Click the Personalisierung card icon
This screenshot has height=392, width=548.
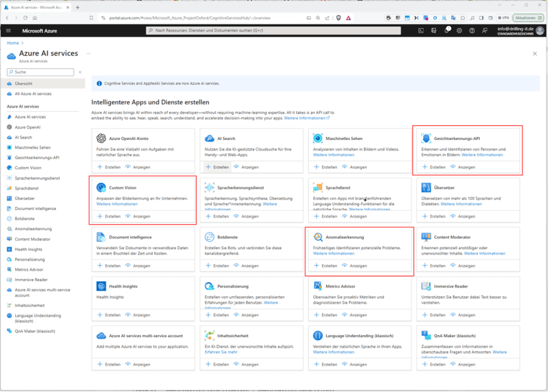(209, 286)
